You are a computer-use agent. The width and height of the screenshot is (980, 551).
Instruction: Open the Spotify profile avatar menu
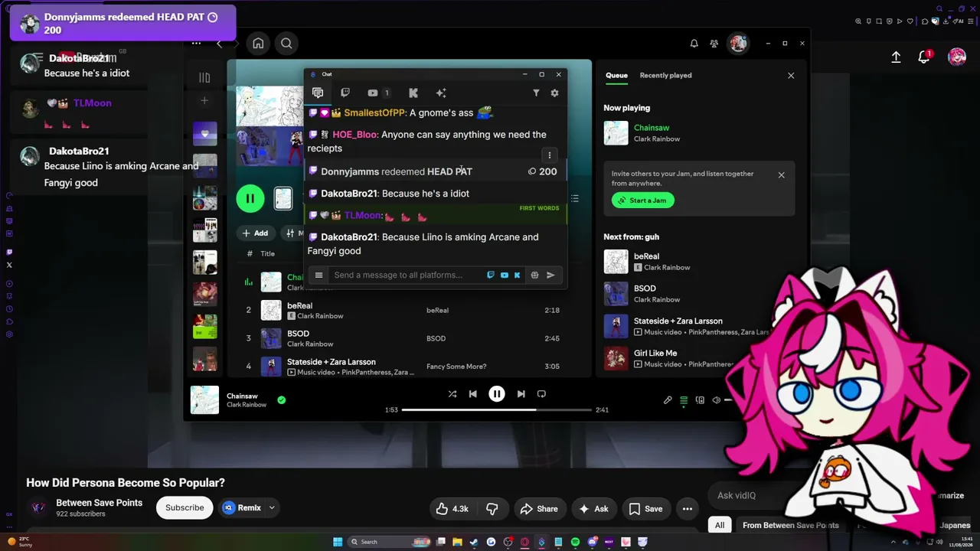(738, 44)
